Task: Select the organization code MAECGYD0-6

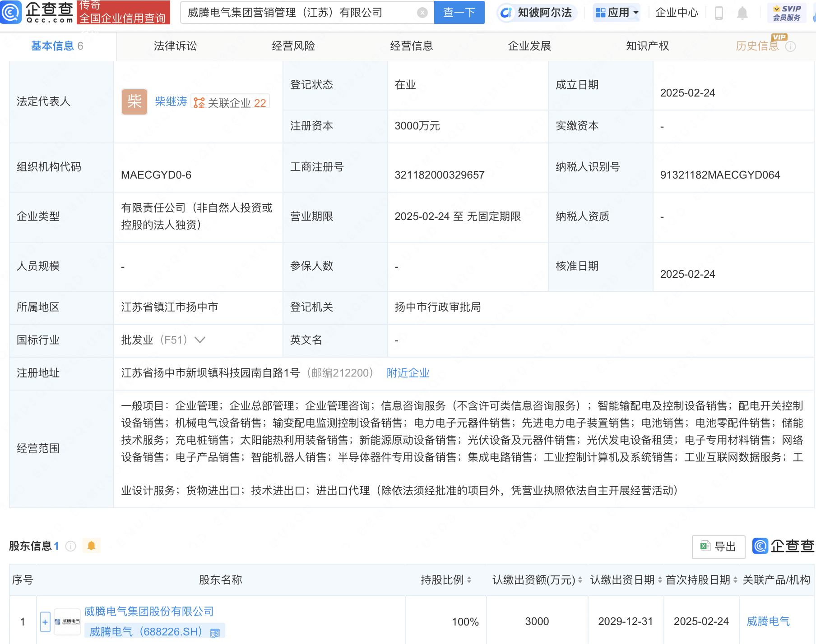Action: [x=156, y=175]
